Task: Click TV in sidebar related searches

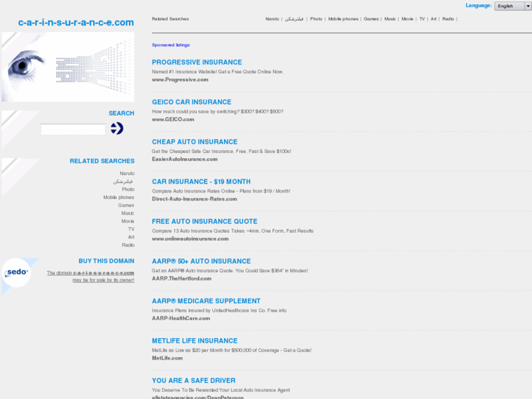Action: point(131,229)
